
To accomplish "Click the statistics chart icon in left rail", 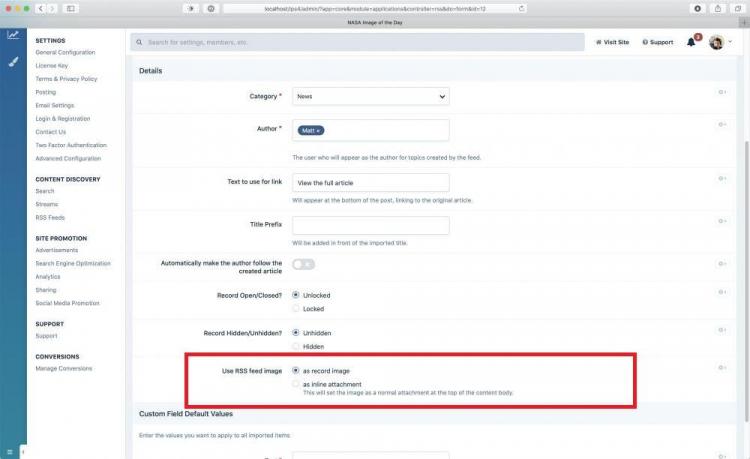I will 13,35.
